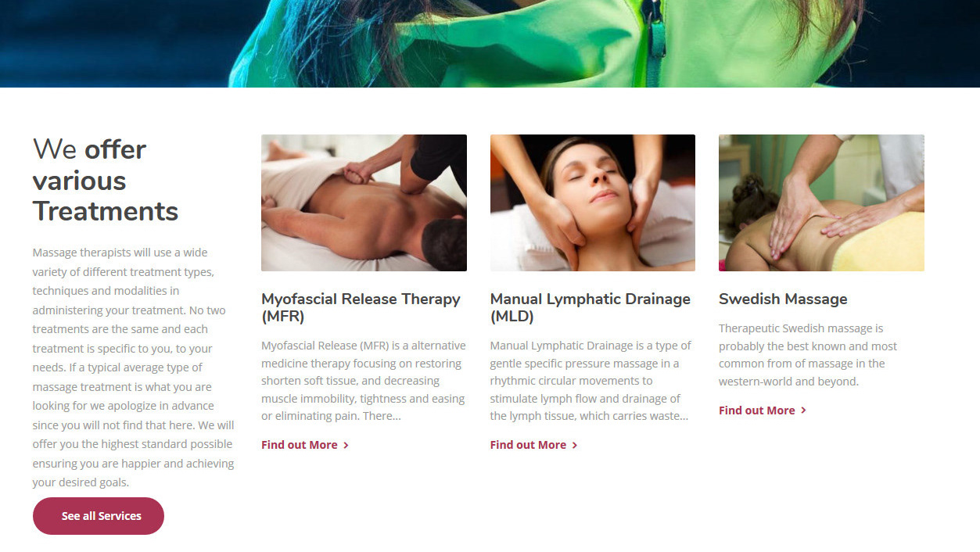Click the arrow icon after MLD Find out More
The width and height of the screenshot is (980, 552).
(x=575, y=445)
